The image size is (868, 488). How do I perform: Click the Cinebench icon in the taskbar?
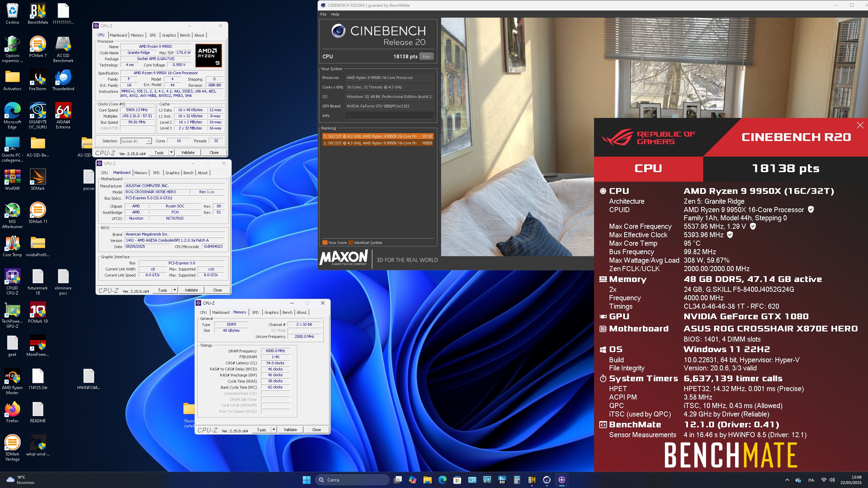[x=547, y=480]
